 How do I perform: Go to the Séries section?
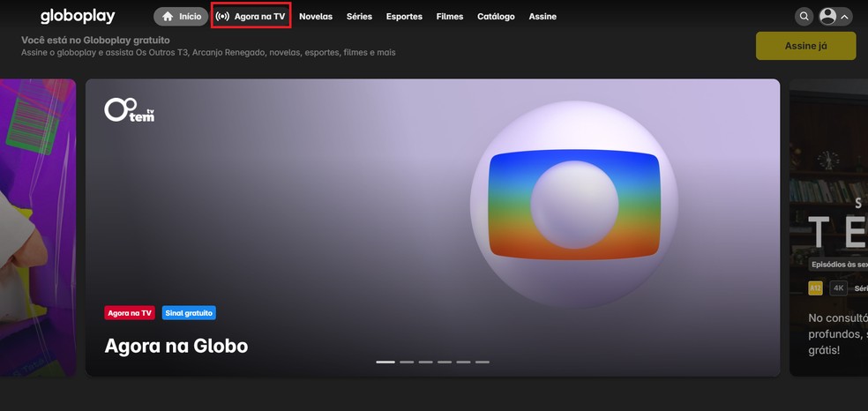[359, 17]
